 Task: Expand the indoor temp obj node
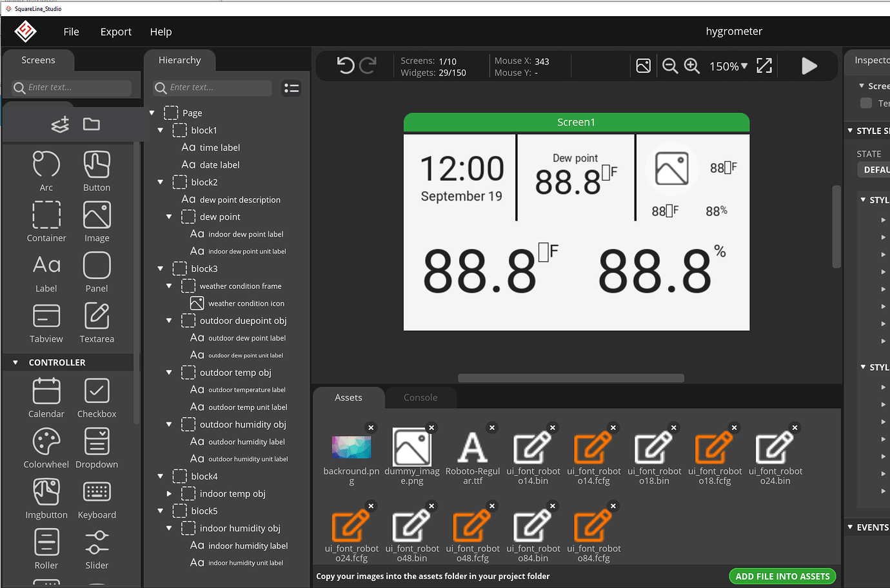click(x=168, y=493)
